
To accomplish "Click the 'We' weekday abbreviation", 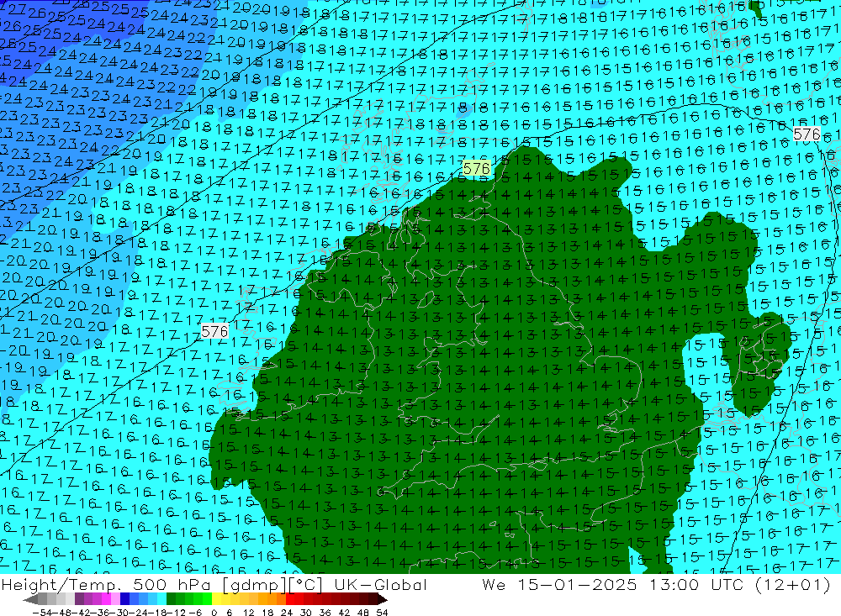I will point(494,584).
